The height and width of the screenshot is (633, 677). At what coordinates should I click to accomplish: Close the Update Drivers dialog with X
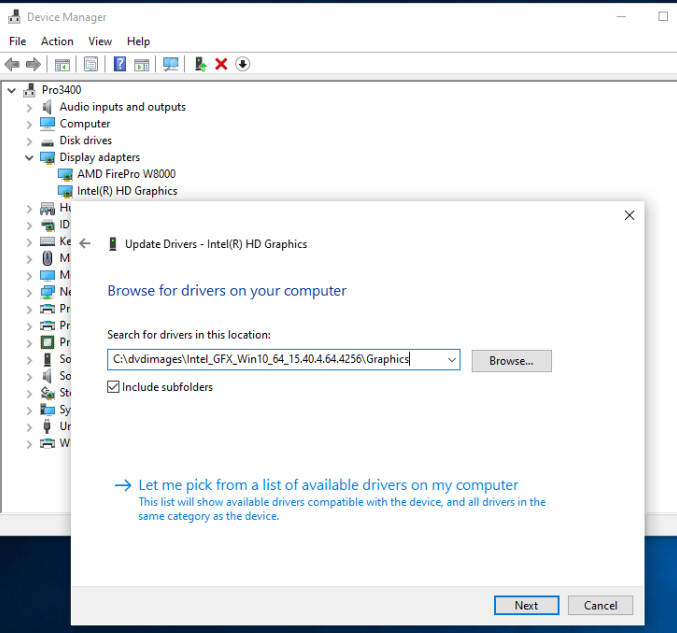pyautogui.click(x=630, y=215)
